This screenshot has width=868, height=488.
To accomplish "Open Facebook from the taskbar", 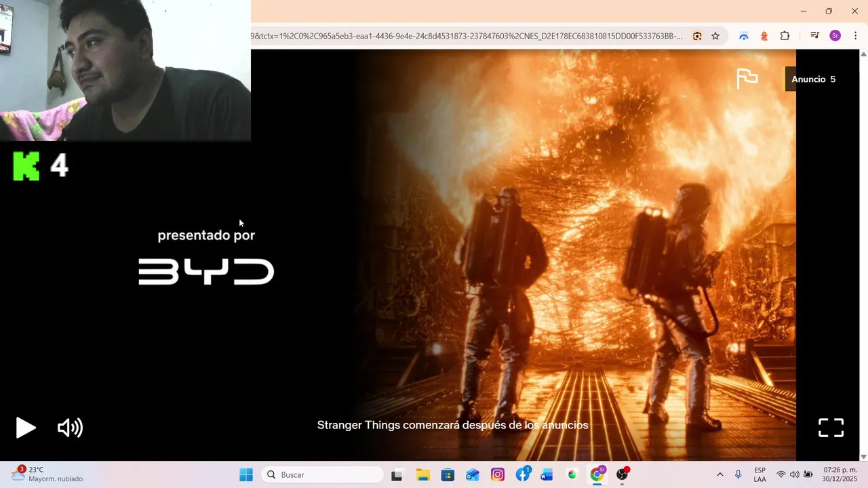I will point(523,474).
